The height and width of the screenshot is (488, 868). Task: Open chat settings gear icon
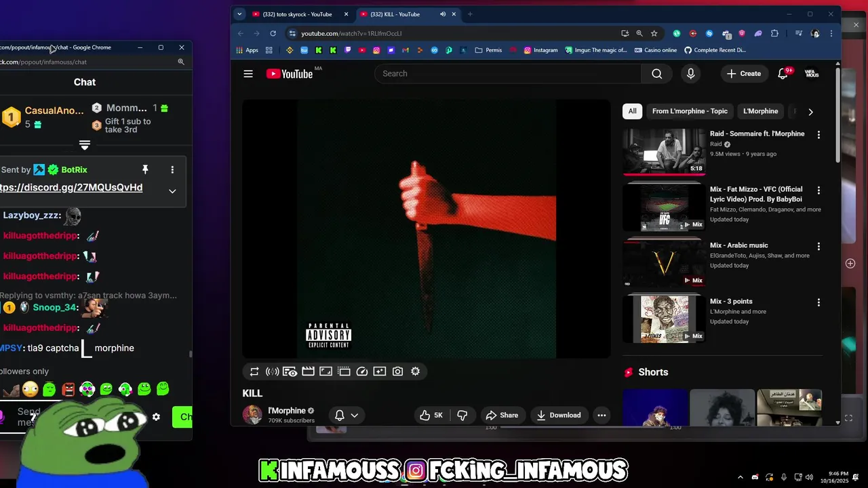point(156,417)
